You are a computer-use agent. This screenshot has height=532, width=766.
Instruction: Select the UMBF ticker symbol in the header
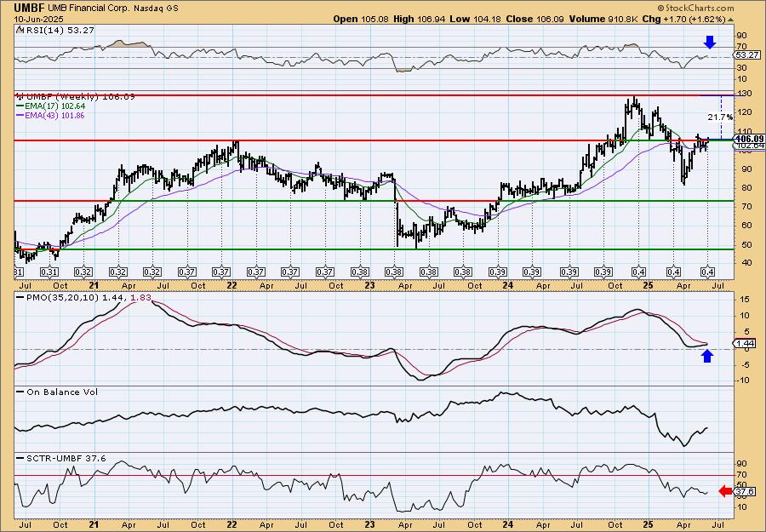pyautogui.click(x=27, y=9)
